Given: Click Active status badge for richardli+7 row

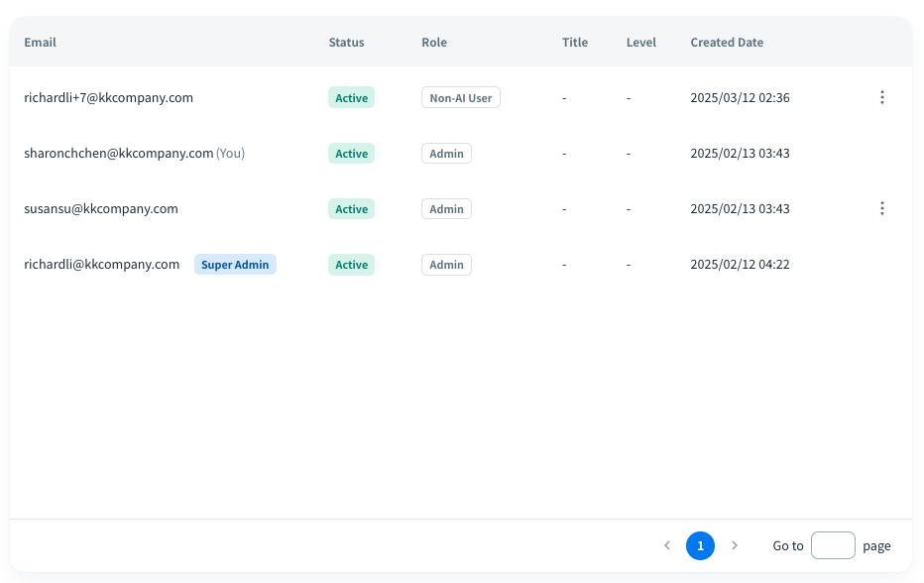Looking at the screenshot, I should 351,98.
